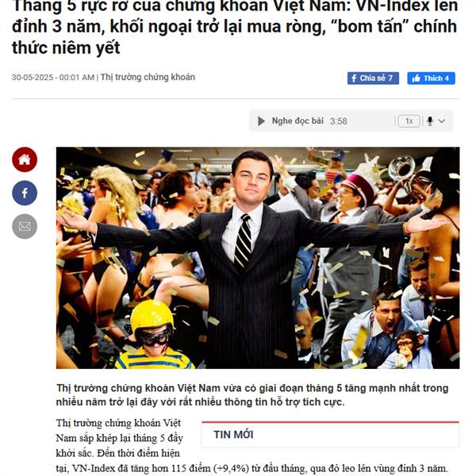The width and height of the screenshot is (476, 476).
Task: Click the Facebook f logo in Chia sẻ
Action: pos(354,79)
